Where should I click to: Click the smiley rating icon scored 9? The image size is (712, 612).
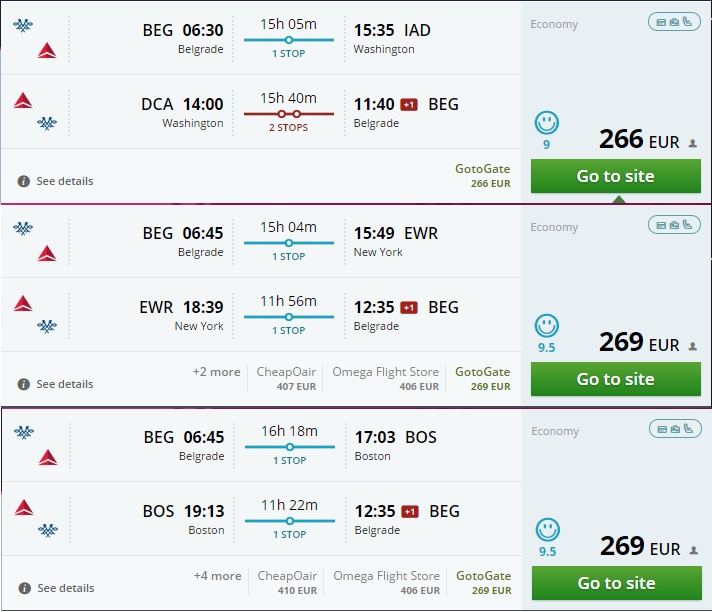546,123
